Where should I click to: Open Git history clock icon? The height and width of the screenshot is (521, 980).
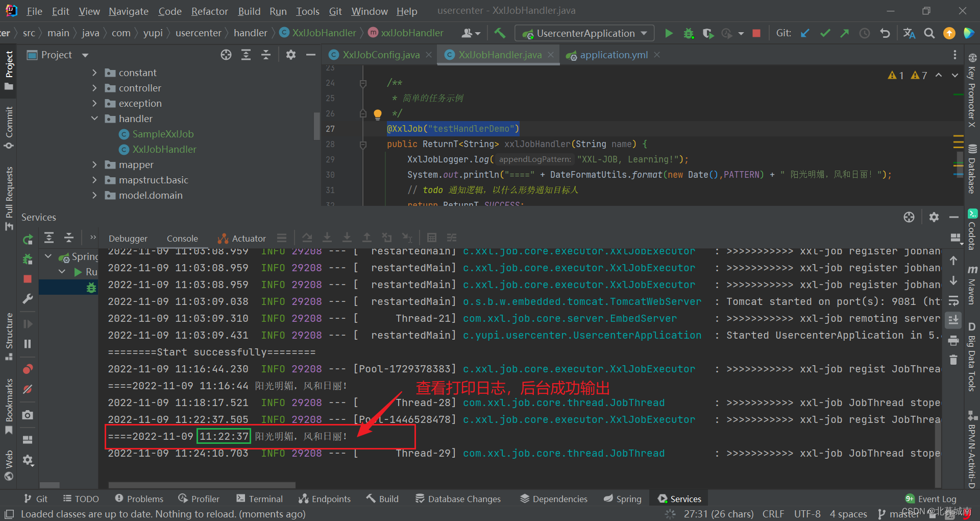pos(865,33)
